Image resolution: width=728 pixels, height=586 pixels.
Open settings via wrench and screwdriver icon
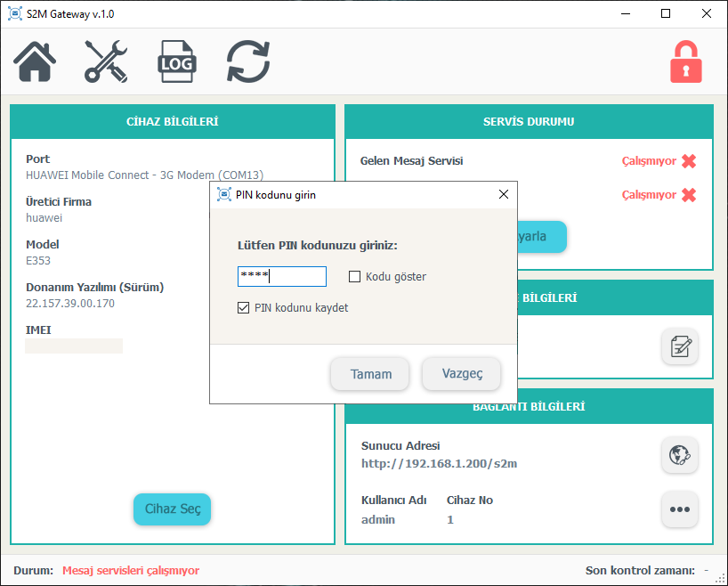pyautogui.click(x=106, y=62)
